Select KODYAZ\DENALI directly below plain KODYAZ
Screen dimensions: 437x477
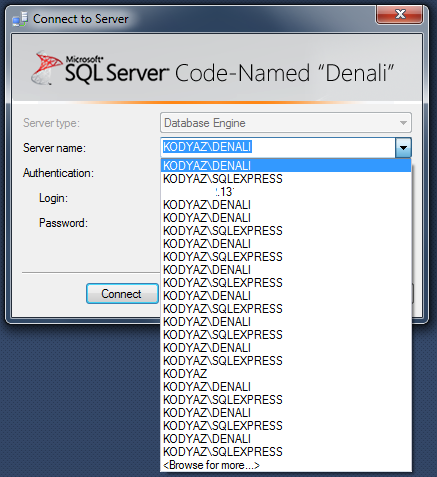point(286,387)
